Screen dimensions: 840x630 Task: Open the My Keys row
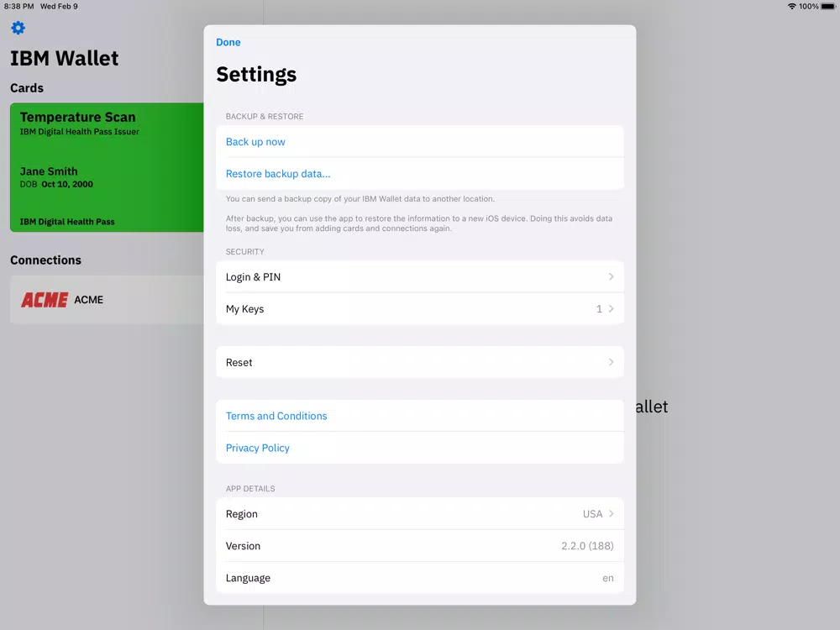tap(420, 308)
